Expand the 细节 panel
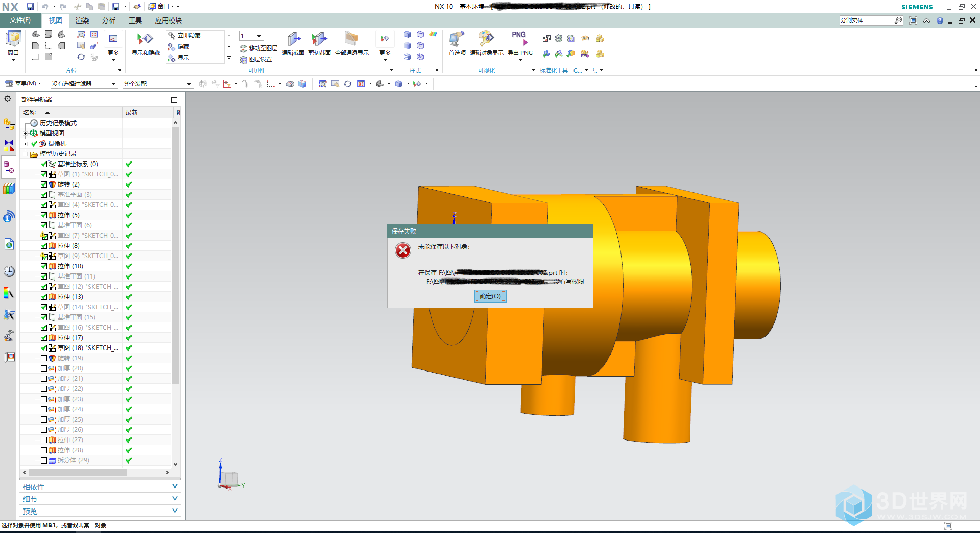Viewport: 980px width, 533px height. [100, 499]
